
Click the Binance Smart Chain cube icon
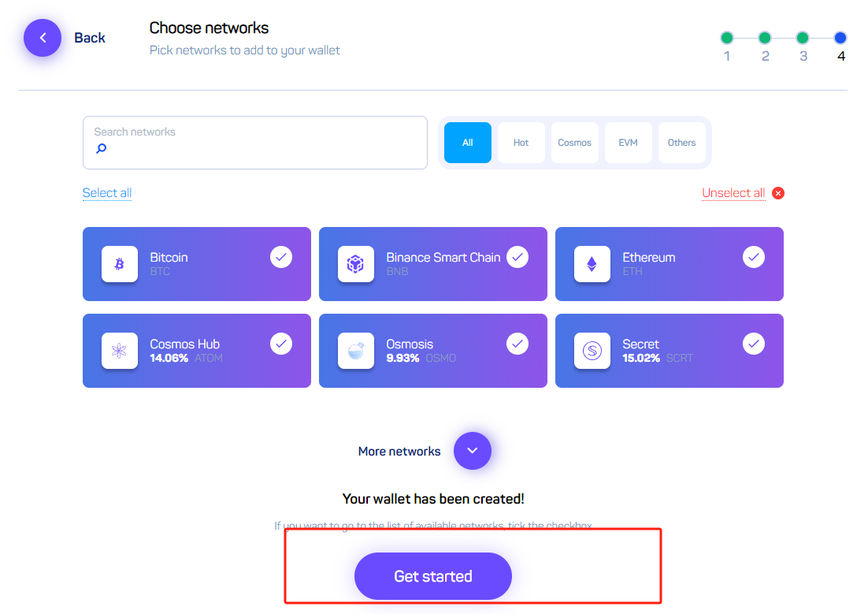(356, 264)
